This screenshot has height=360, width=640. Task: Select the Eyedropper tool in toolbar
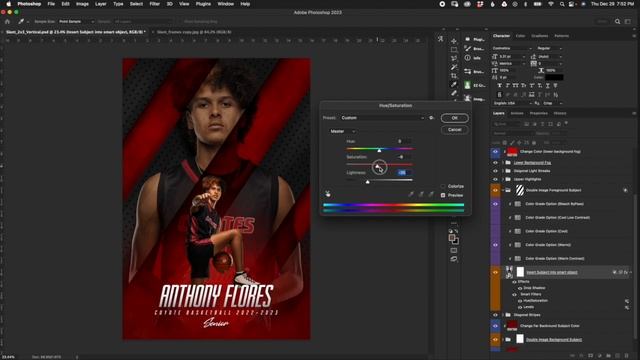pyautogui.click(x=454, y=84)
